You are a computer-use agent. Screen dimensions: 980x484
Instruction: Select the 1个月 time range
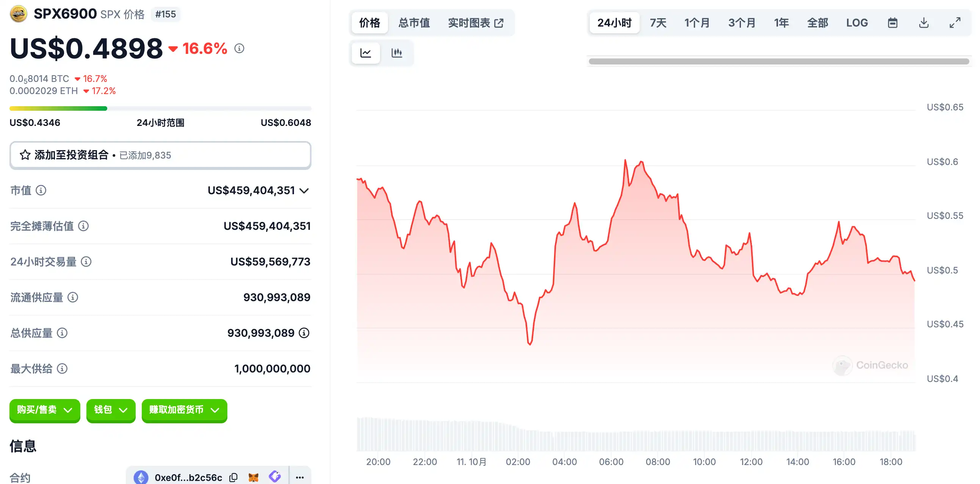[x=697, y=23]
